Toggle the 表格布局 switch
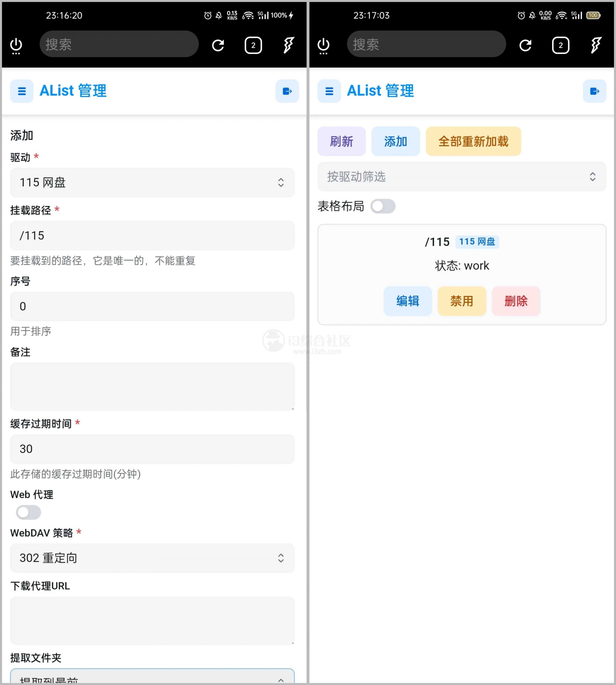Image resolution: width=616 pixels, height=685 pixels. click(x=383, y=206)
